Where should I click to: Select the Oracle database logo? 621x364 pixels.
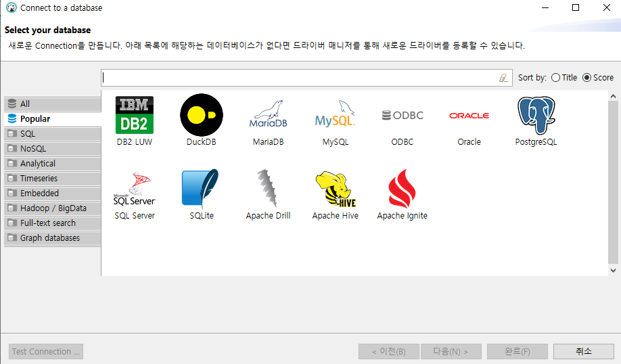pos(469,115)
